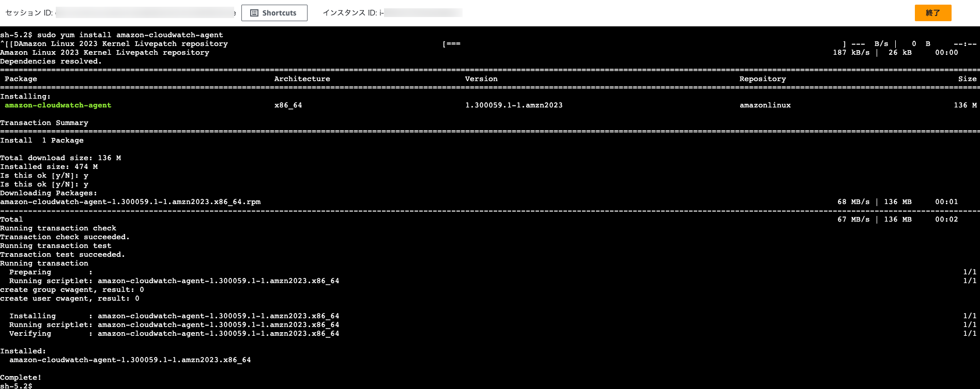Click the Repository column header
Viewport: 980px width, 389px height.
pyautogui.click(x=762, y=79)
